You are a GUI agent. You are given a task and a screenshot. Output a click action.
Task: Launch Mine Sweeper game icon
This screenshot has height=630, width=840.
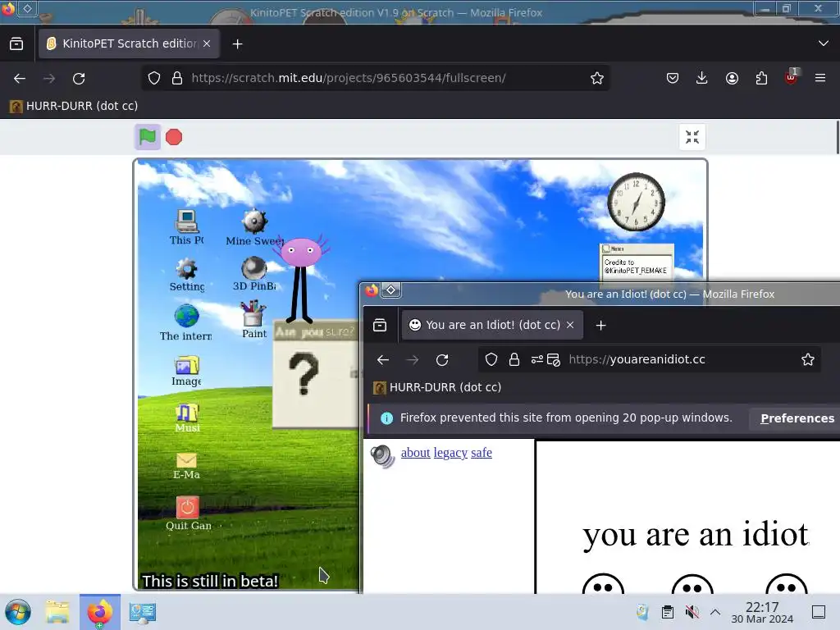pyautogui.click(x=254, y=227)
